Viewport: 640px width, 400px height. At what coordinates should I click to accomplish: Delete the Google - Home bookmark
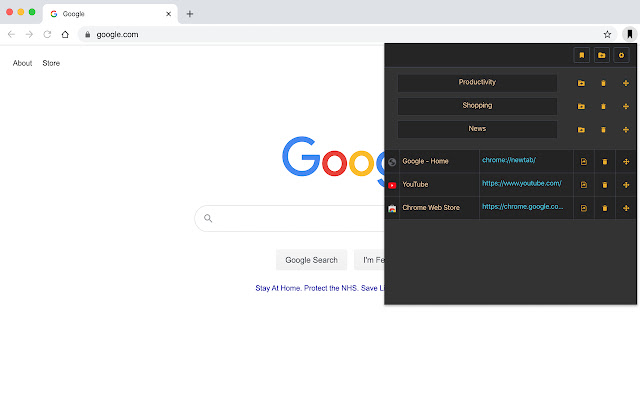(x=605, y=162)
